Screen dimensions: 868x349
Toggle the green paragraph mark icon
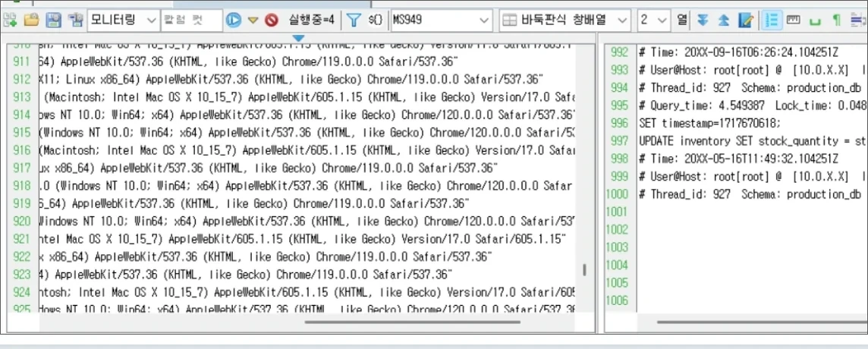point(836,20)
